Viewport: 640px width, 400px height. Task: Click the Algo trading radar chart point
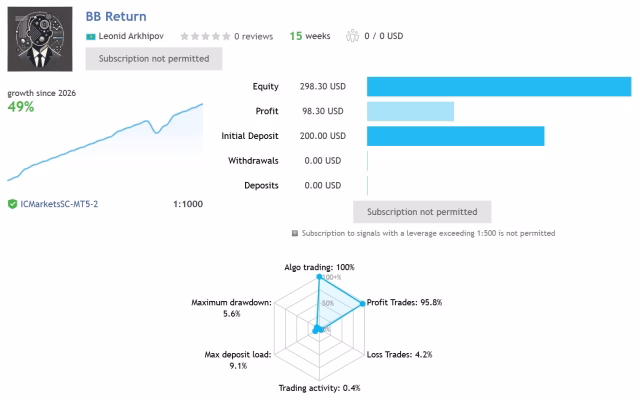(320, 277)
